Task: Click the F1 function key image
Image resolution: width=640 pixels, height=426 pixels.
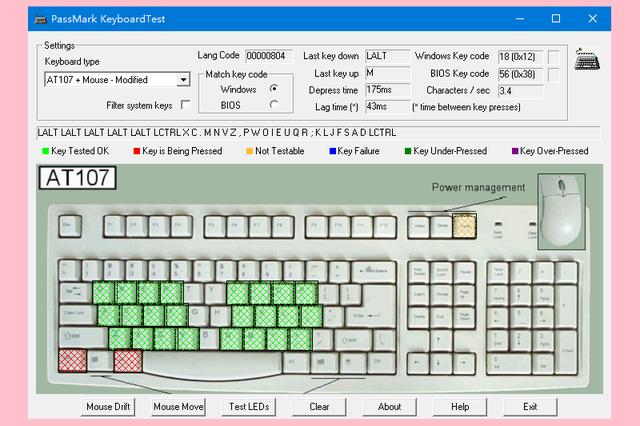Action: 114,226
